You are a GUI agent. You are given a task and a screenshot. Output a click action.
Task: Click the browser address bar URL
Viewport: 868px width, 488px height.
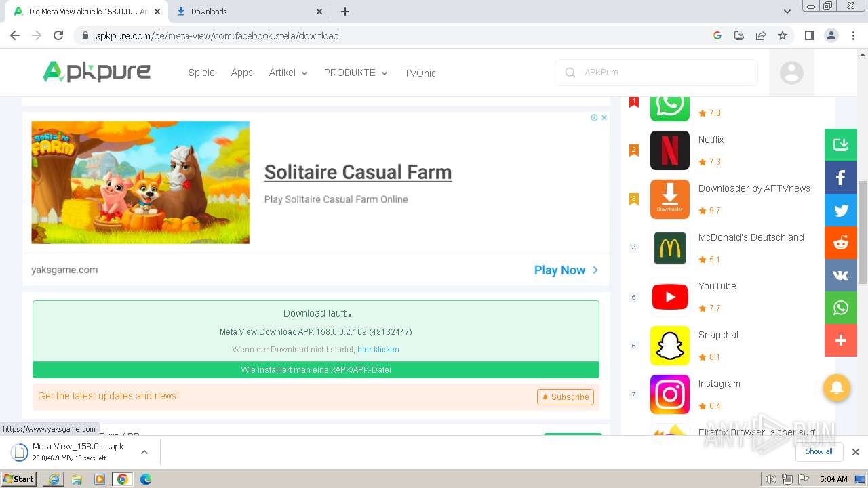[217, 36]
